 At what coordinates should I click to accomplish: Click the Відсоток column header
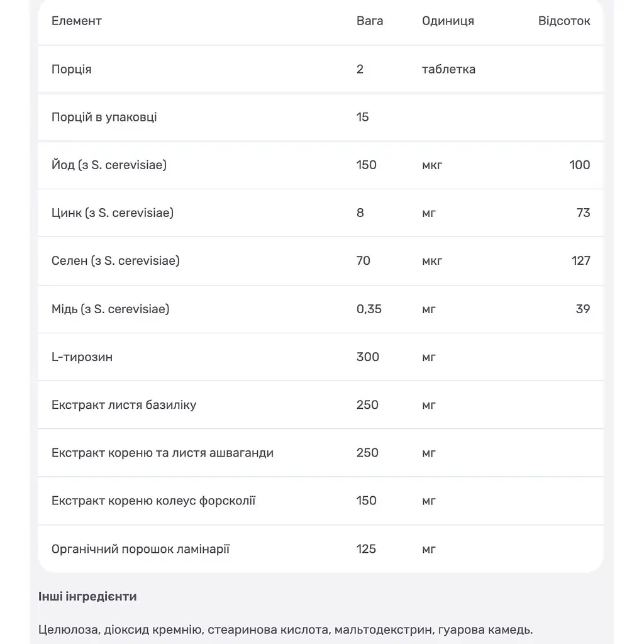click(564, 21)
